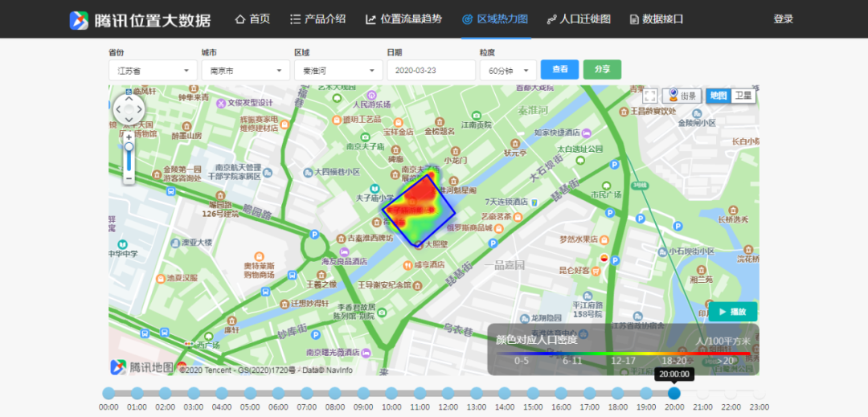
Task: Pan the map right with the right arrow
Action: coord(140,109)
